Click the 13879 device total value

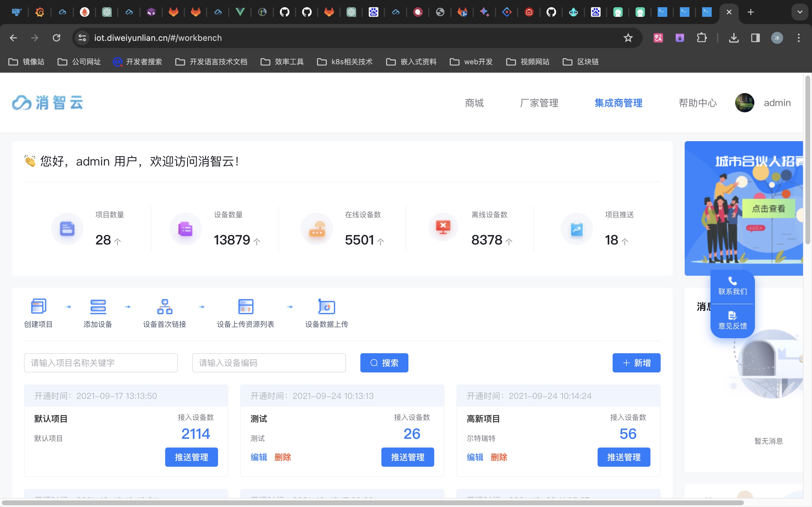232,240
